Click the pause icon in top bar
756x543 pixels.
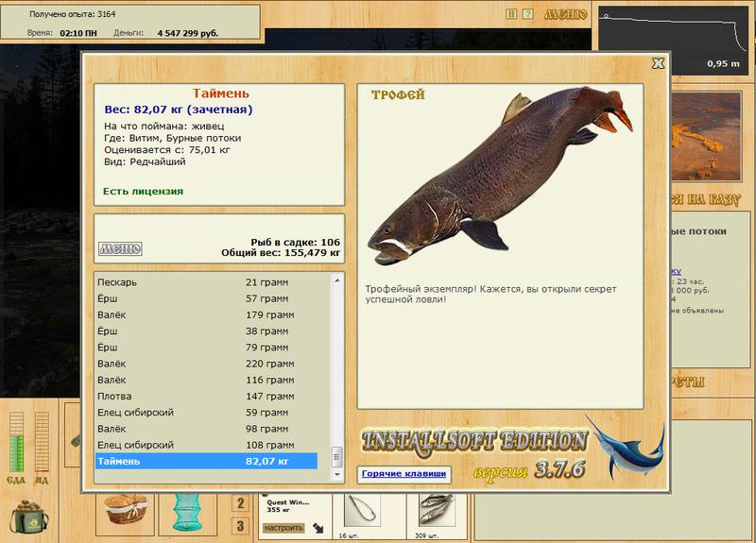click(511, 14)
